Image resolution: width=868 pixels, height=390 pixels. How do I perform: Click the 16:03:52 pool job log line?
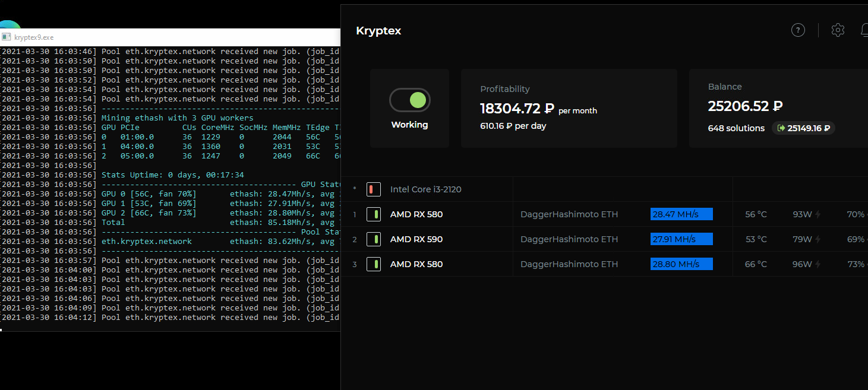[170, 80]
